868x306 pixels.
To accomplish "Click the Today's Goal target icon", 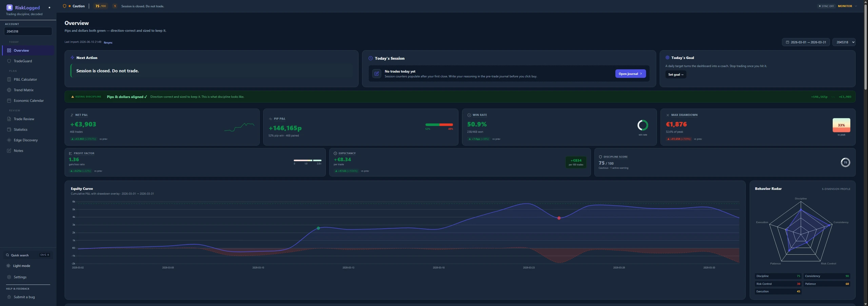I will (667, 58).
